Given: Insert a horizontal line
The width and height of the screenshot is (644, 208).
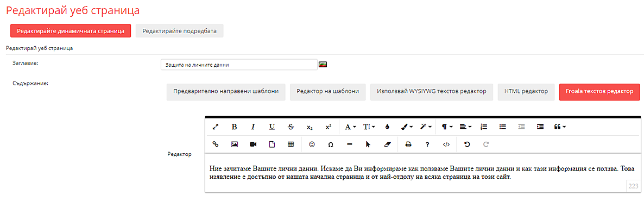Looking at the screenshot, I should click(x=350, y=144).
